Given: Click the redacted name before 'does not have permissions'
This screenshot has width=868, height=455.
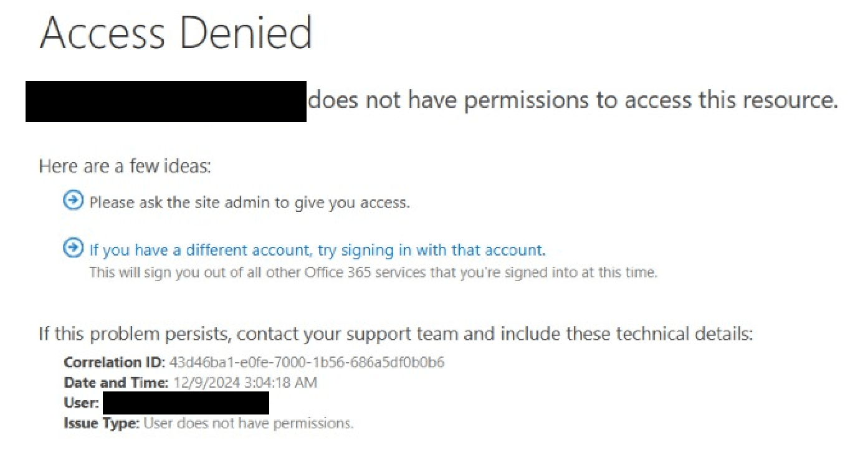Looking at the screenshot, I should pos(166,102).
